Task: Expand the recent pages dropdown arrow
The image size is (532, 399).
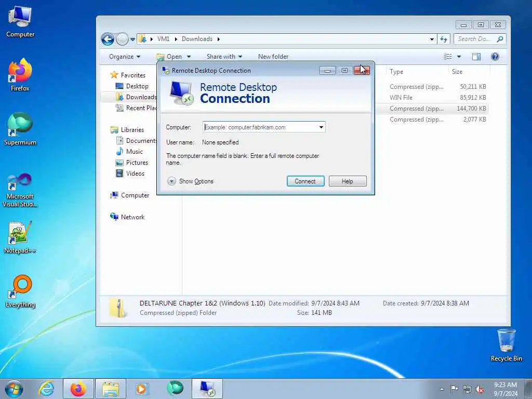Action: coord(132,39)
